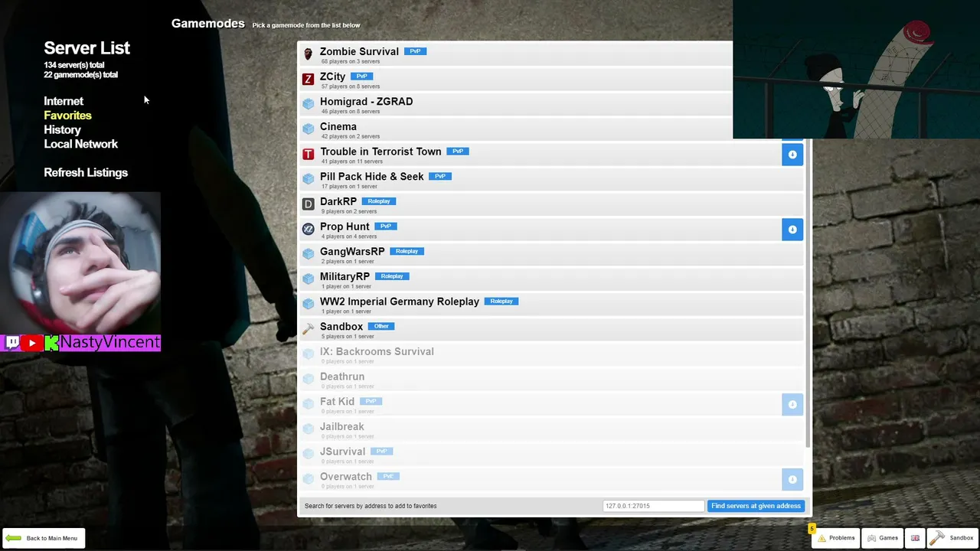Screen dimensions: 980x551
Task: Select the IX: Backrooms Survival name
Action: point(377,351)
